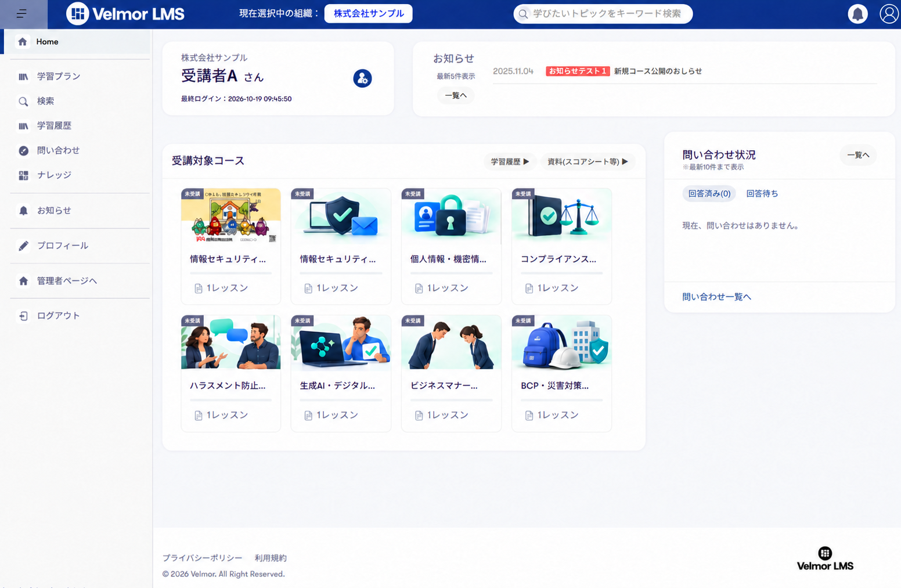
Task: Click the Home icon in the sidebar
Action: click(23, 42)
